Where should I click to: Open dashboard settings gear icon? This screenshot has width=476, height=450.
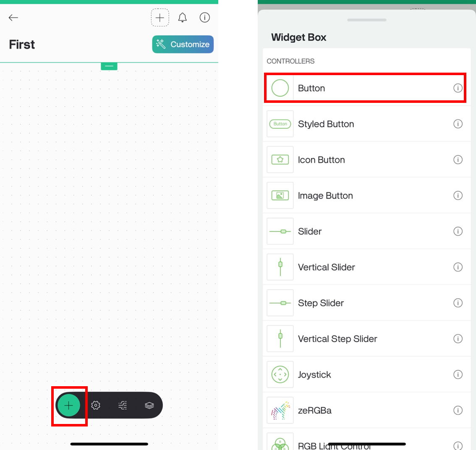point(96,406)
